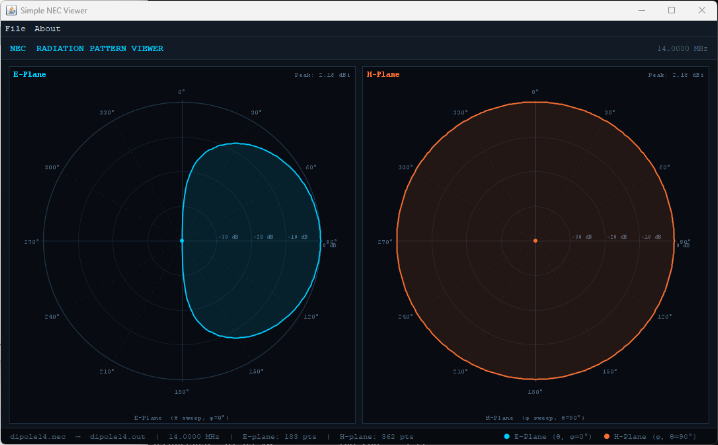
Task: Click 'dipole14.out' in the status bar
Action: coord(117,436)
